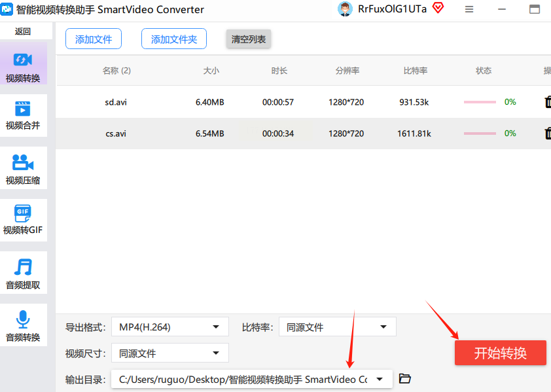Open the 音频转换 audio convert tool
551x392 pixels.
(23, 325)
